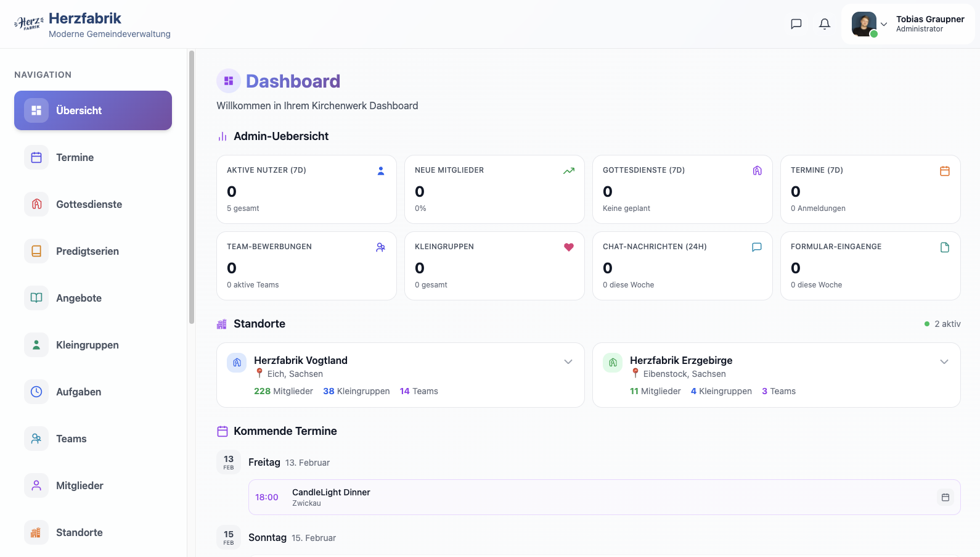
Task: Click 38 Kleingruppen in Vogtland card
Action: 356,391
